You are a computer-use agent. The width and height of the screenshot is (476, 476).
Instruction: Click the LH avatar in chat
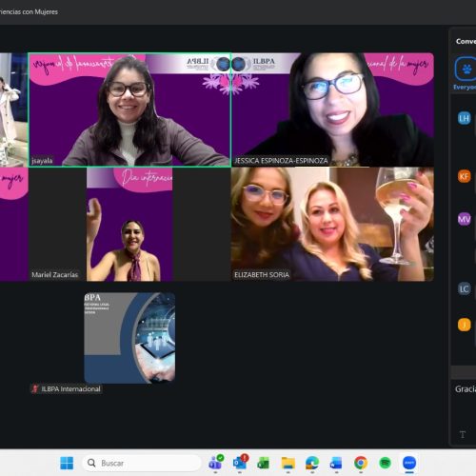[464, 118]
